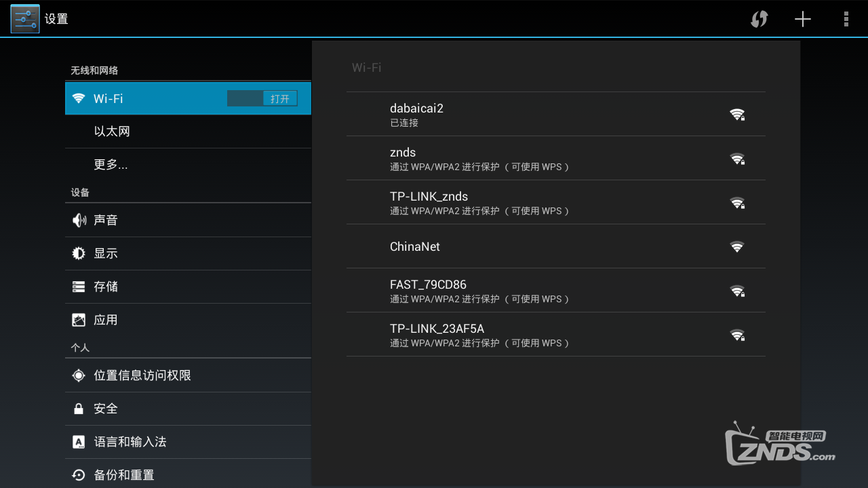Open the 声音 sound settings
Screen dimensions: 868x488
188,220
